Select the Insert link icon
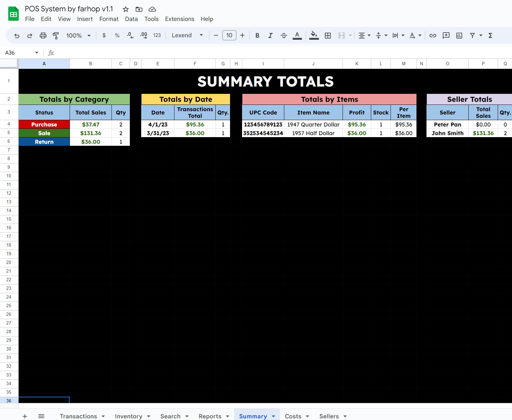Viewport: 512px width, 420px height. coord(432,35)
